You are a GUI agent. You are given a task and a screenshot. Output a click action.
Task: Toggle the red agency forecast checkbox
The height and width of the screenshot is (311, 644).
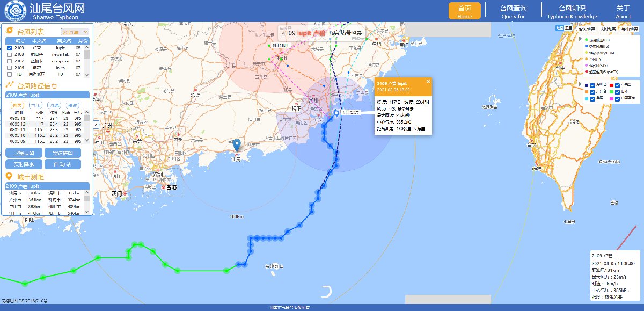tap(617, 85)
